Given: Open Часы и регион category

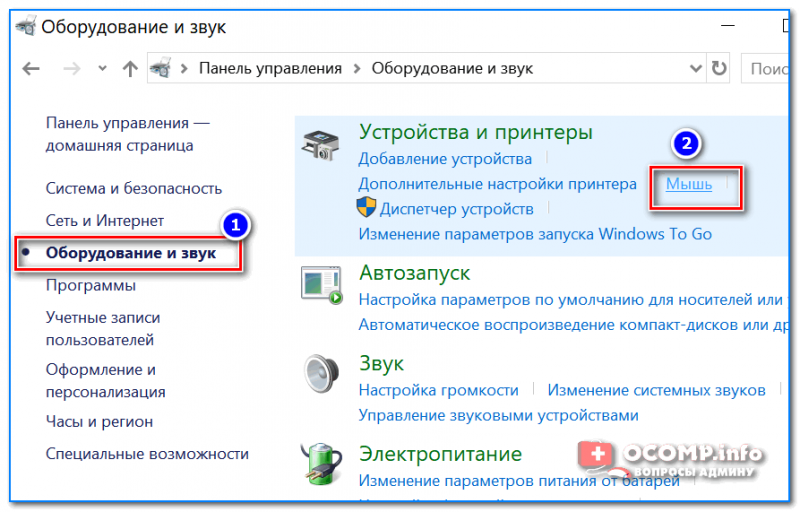Looking at the screenshot, I should pos(99,422).
